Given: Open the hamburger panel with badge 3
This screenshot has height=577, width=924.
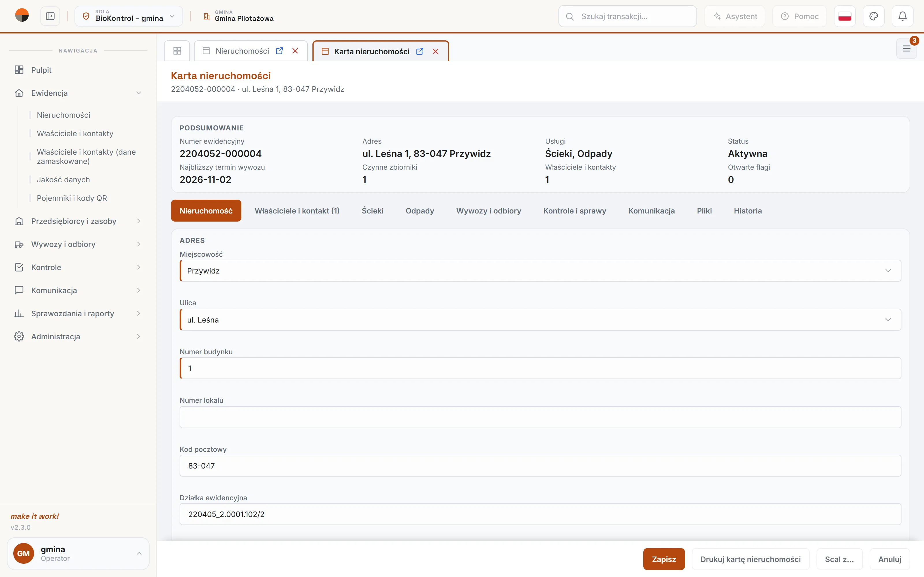Looking at the screenshot, I should [906, 49].
